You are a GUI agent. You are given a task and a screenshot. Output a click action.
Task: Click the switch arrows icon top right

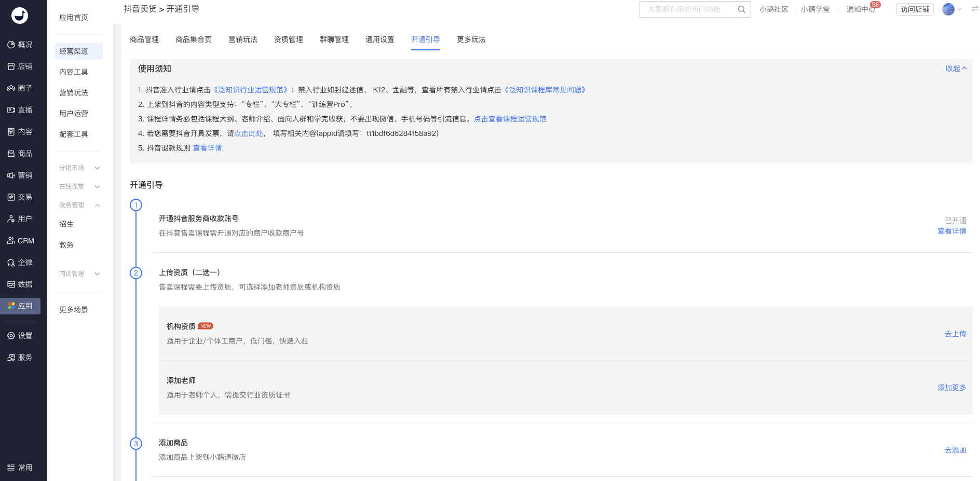click(x=974, y=9)
